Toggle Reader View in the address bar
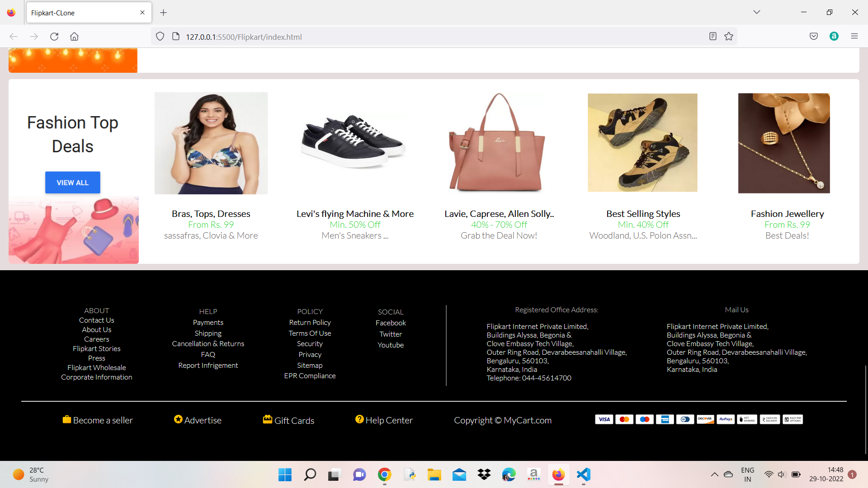The height and width of the screenshot is (488, 868). tap(713, 36)
